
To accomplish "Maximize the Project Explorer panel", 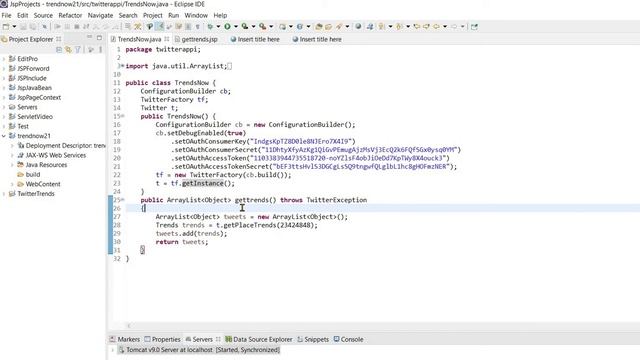I will tap(99, 38).
